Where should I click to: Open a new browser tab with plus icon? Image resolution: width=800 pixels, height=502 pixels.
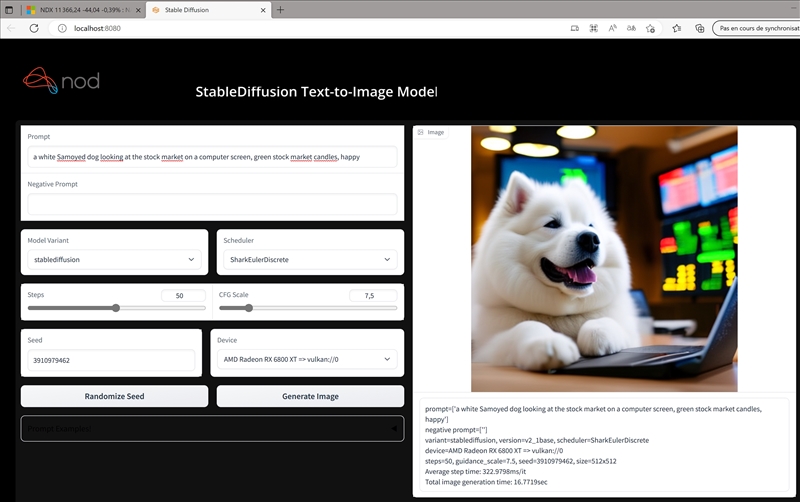(x=281, y=9)
